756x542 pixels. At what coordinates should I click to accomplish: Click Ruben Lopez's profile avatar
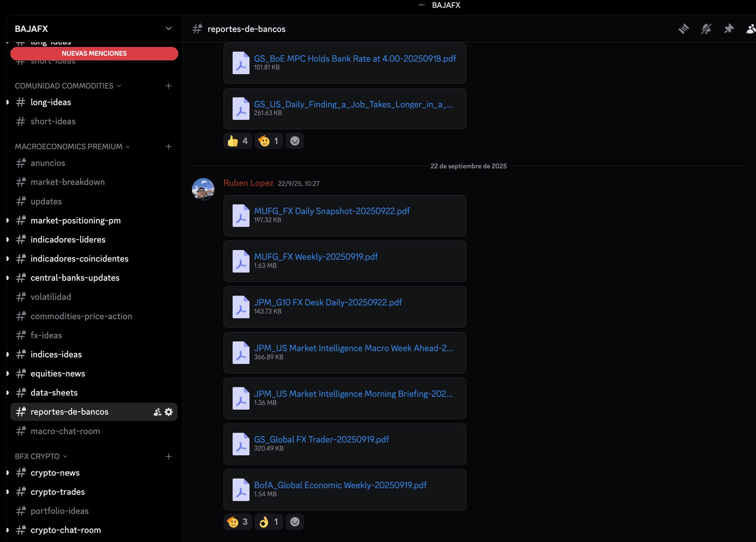pyautogui.click(x=203, y=189)
